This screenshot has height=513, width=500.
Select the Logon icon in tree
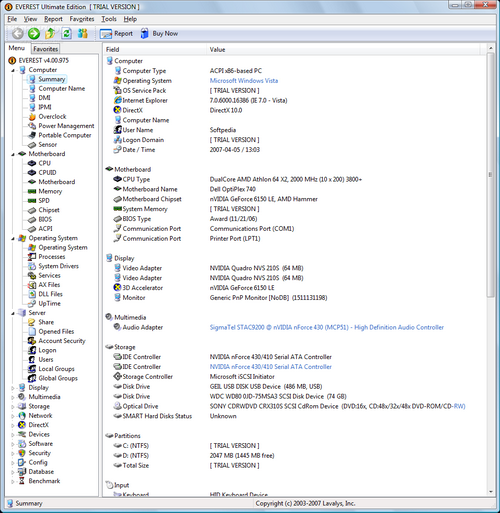point(32,350)
